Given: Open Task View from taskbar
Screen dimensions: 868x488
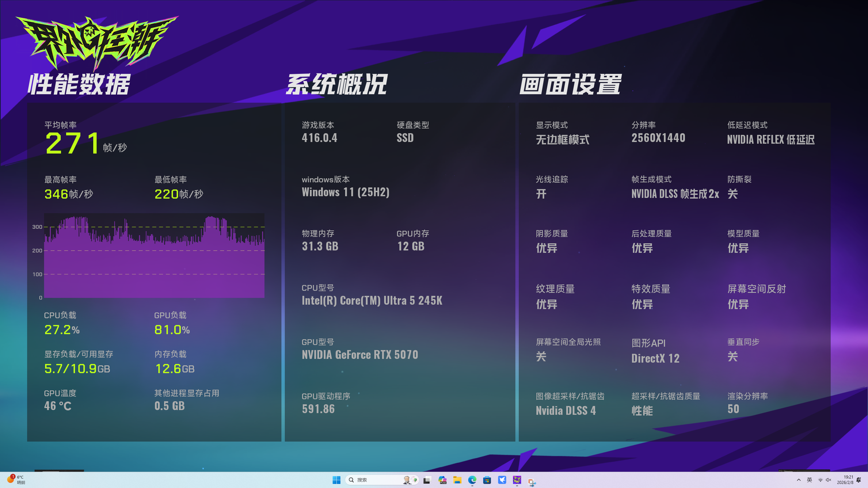Looking at the screenshot, I should [x=427, y=480].
